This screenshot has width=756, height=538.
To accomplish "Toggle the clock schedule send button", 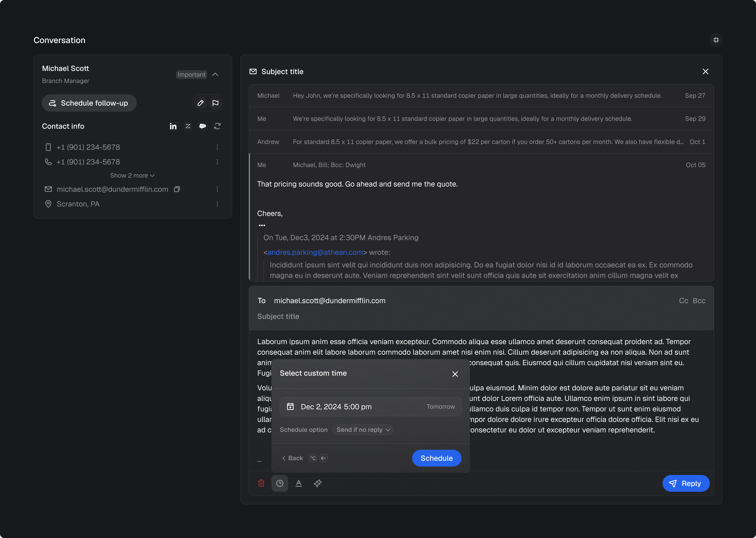I will (280, 483).
